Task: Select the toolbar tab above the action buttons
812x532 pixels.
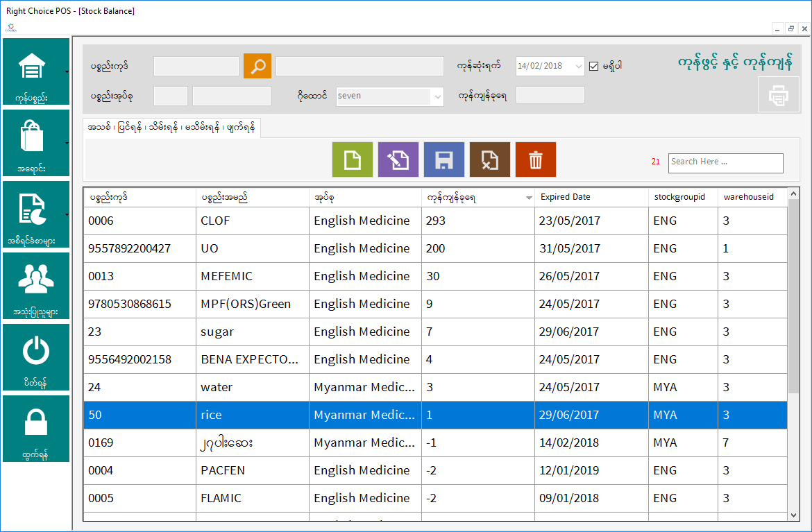Action: pyautogui.click(x=171, y=128)
